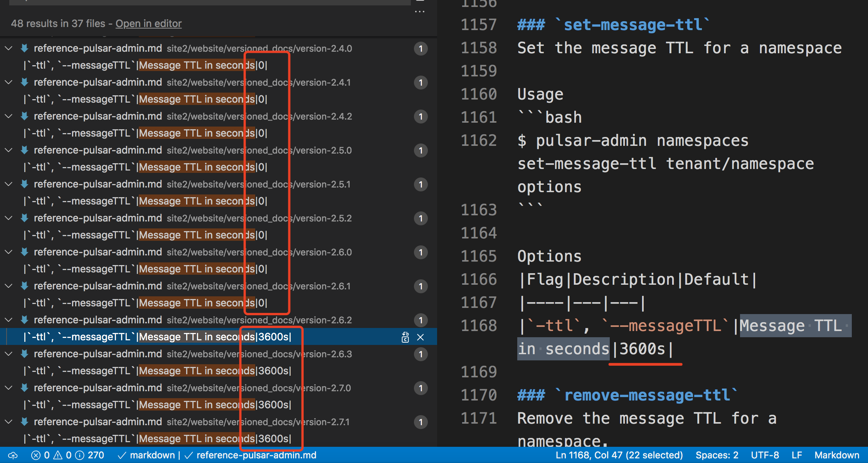The width and height of the screenshot is (868, 463).
Task: Open search results in editor link
Action: [148, 24]
